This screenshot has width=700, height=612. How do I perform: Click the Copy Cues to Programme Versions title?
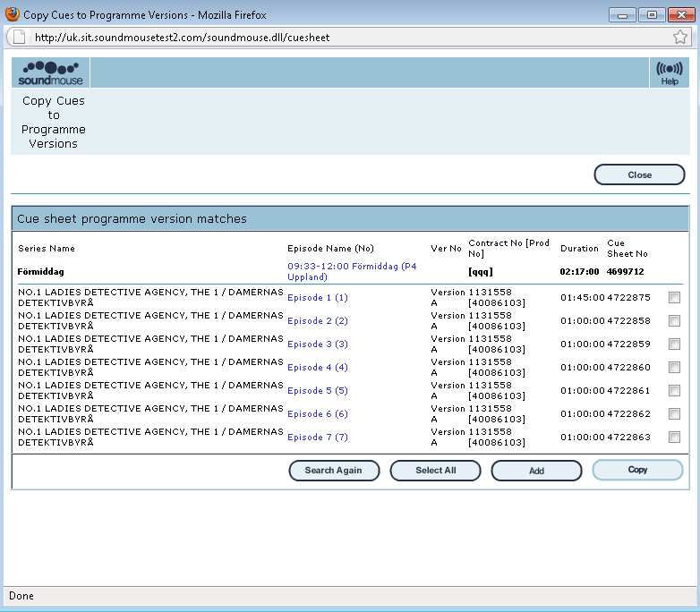[x=53, y=122]
